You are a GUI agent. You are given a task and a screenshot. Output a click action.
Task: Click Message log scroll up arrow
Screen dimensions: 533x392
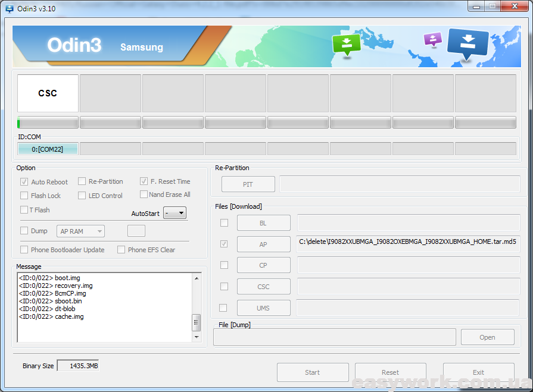coord(197,278)
